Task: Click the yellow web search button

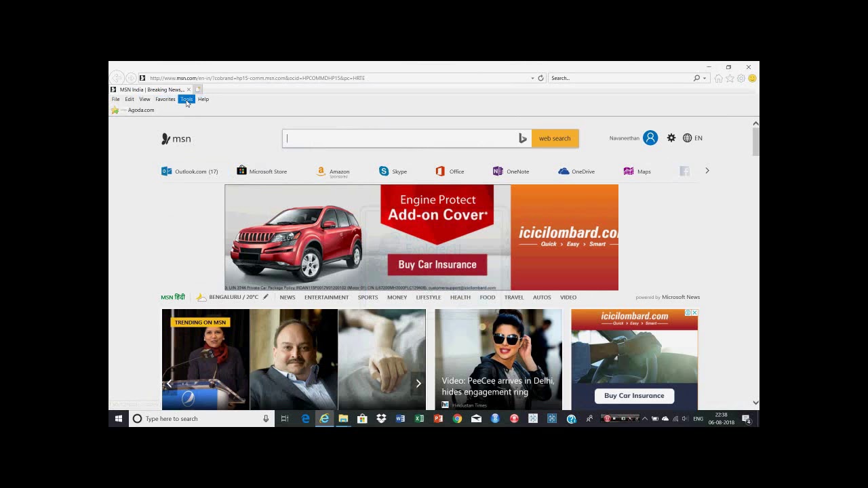Action: point(555,138)
